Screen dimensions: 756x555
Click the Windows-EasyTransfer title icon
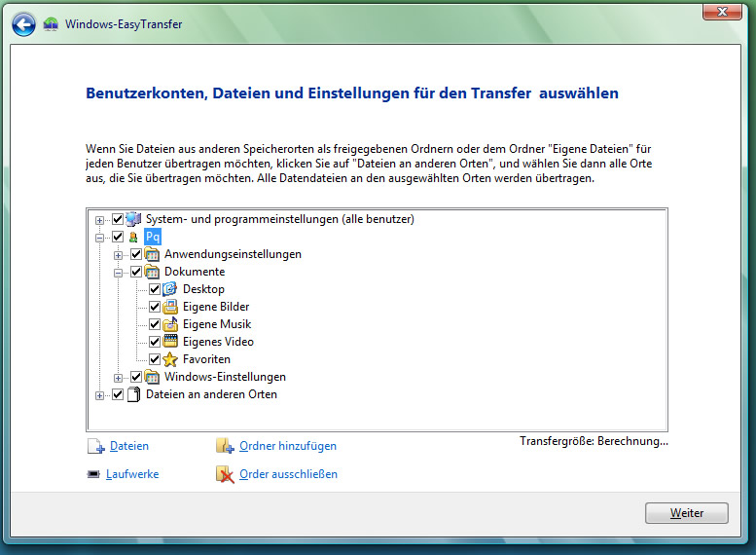click(51, 23)
